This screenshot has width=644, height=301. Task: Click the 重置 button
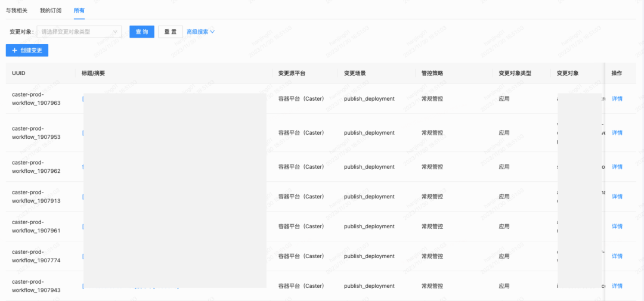pyautogui.click(x=171, y=32)
